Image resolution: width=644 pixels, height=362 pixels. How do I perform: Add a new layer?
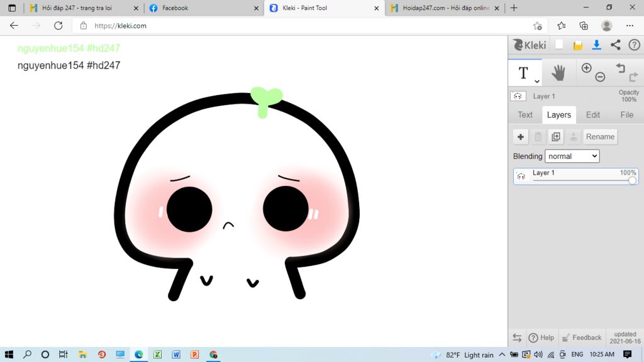click(x=520, y=136)
